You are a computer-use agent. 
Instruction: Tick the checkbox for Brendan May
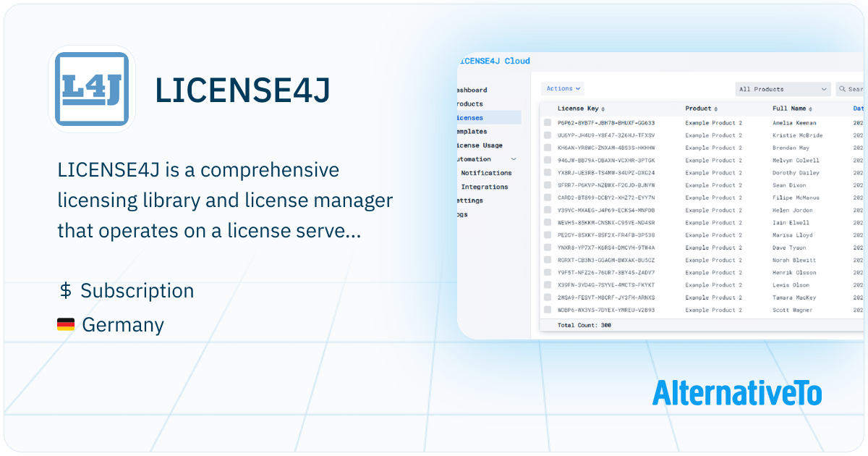click(548, 148)
